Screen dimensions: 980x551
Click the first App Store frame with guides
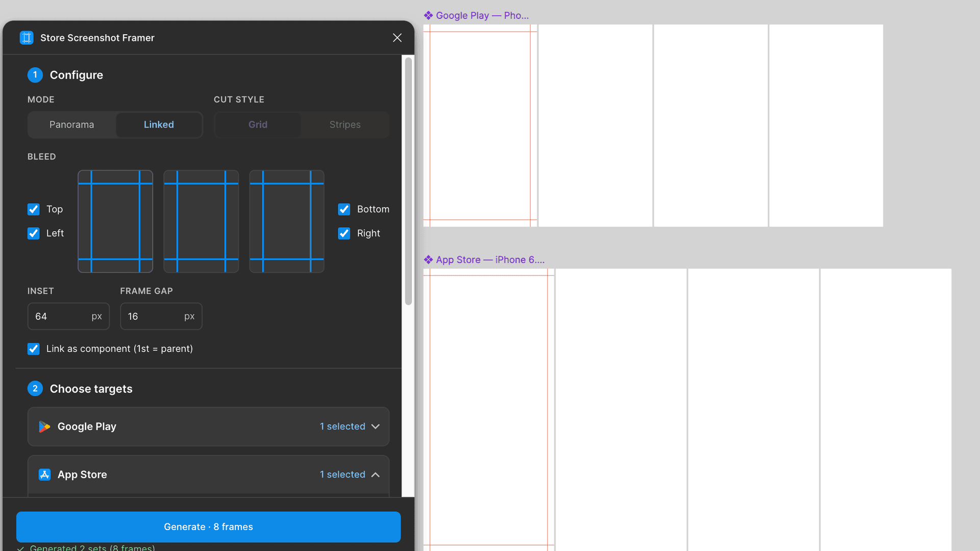(488, 410)
